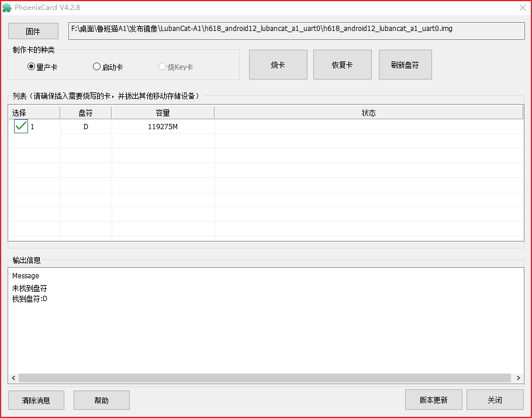Click the 找到盘符:D message line
This screenshot has height=418, width=532.
tap(30, 299)
